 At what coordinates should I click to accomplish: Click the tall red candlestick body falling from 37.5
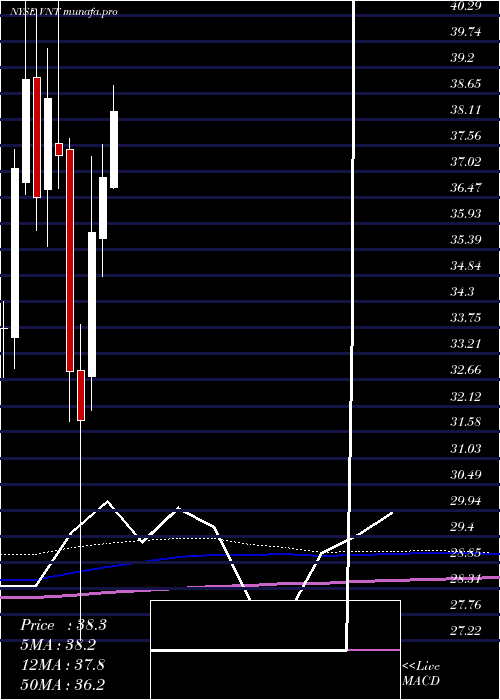tap(70, 260)
